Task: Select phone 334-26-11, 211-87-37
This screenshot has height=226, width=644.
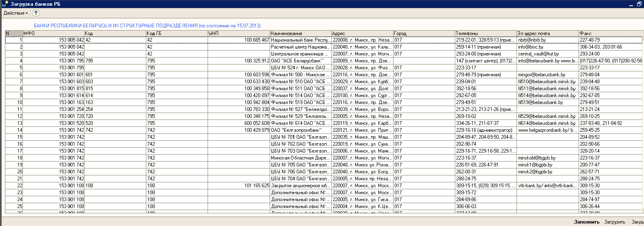Action: 485,123
